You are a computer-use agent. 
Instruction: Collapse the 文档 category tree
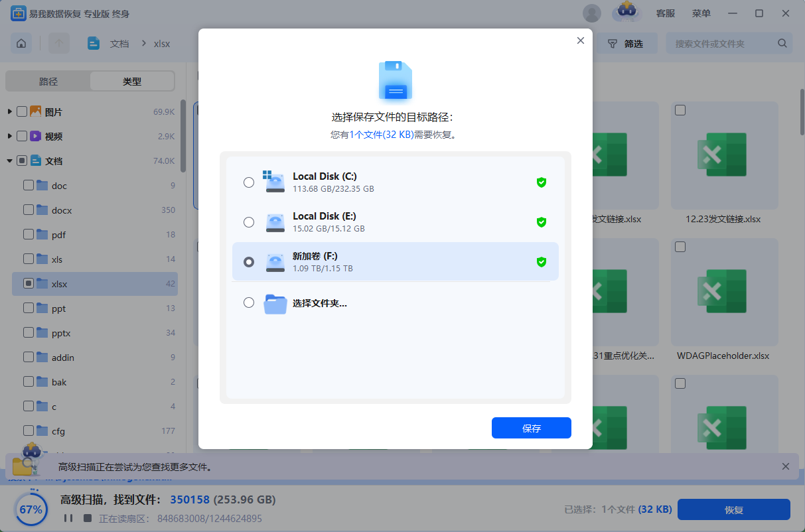coord(10,161)
